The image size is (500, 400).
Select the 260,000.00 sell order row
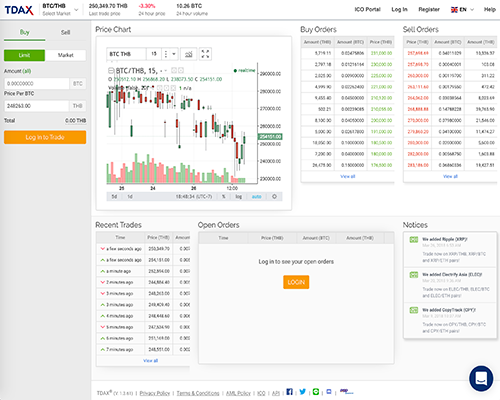click(x=450, y=76)
